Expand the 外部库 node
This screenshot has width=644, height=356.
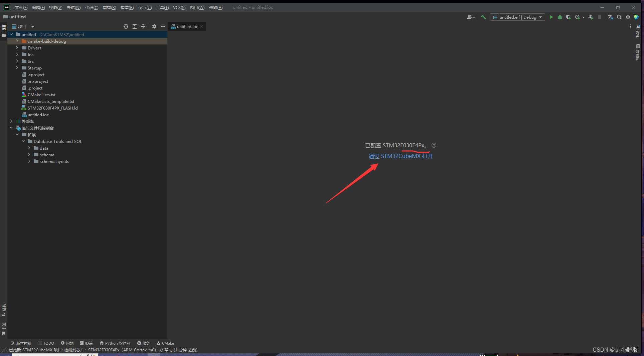11,121
